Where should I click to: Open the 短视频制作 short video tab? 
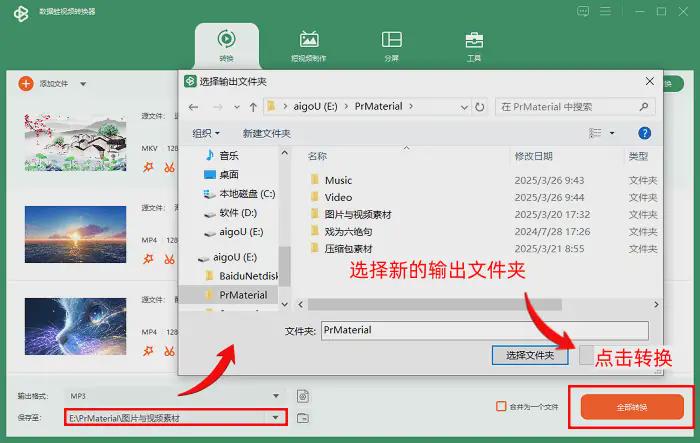(x=309, y=45)
